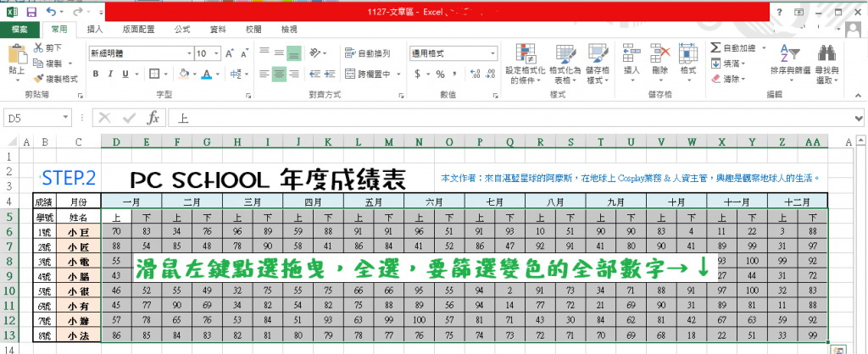Screen dimensions: 868x354
Task: Switch to the 版面配置 Page Layout tab
Action: click(x=138, y=30)
